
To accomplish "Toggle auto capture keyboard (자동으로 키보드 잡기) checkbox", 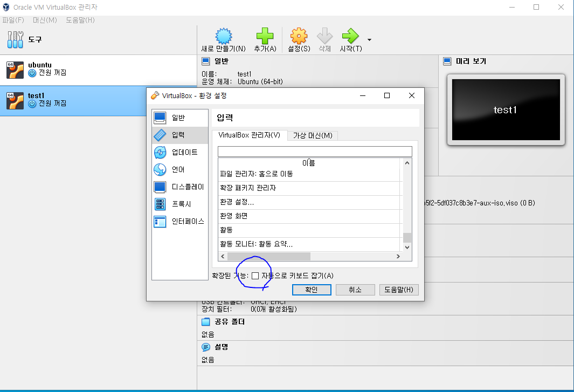I will 255,276.
